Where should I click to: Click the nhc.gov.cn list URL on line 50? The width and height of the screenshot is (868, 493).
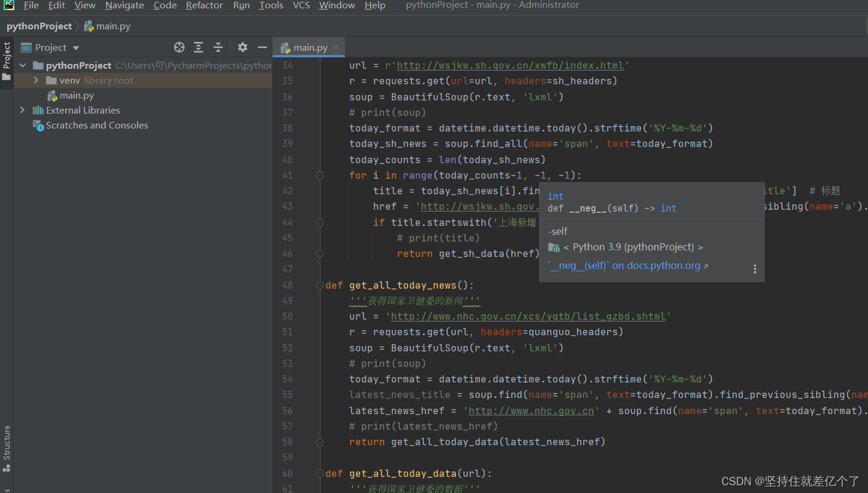pyautogui.click(x=528, y=316)
